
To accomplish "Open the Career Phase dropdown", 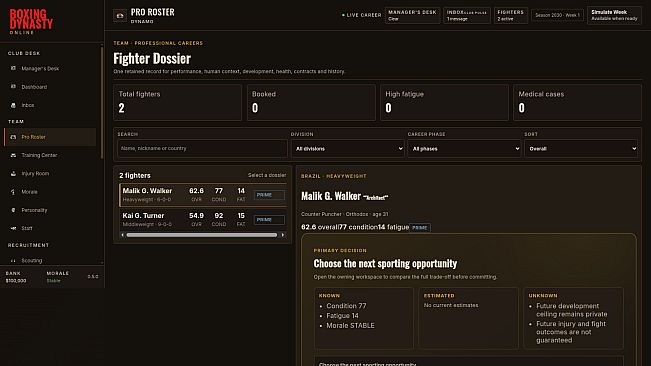I will click(x=464, y=149).
